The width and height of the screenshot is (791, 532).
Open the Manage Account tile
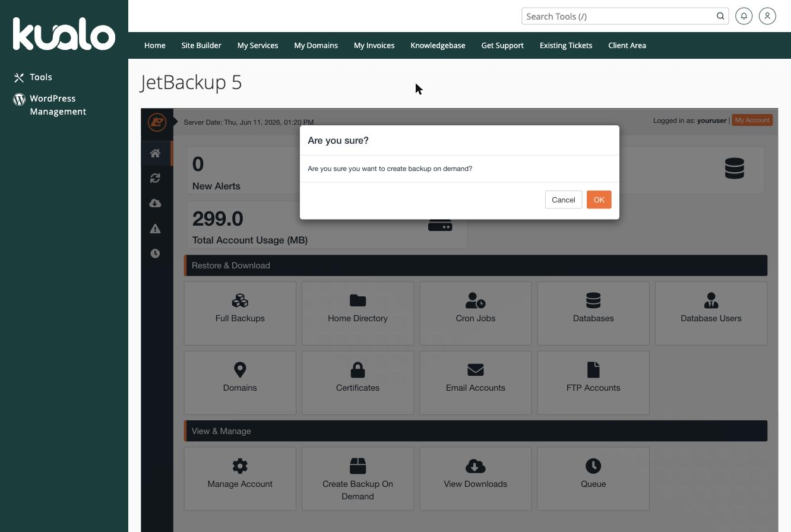point(240,479)
